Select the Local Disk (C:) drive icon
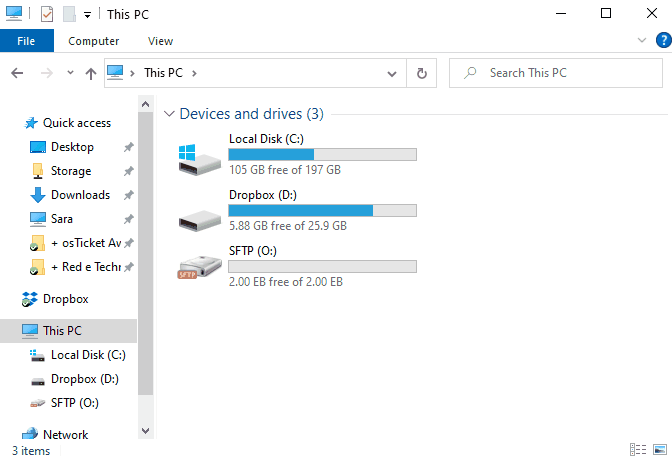This screenshot has width=672, height=461. (199, 159)
